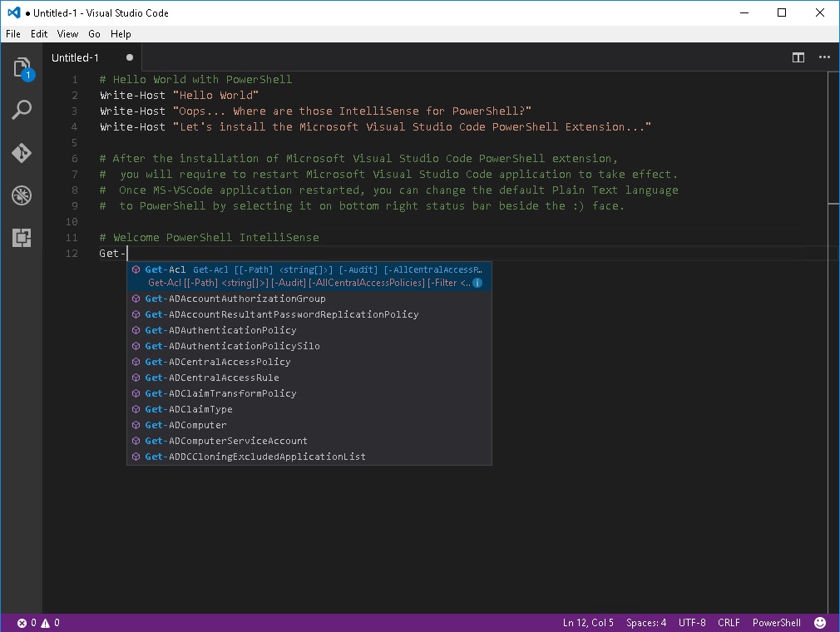Split the editor with the split icon

tap(798, 57)
